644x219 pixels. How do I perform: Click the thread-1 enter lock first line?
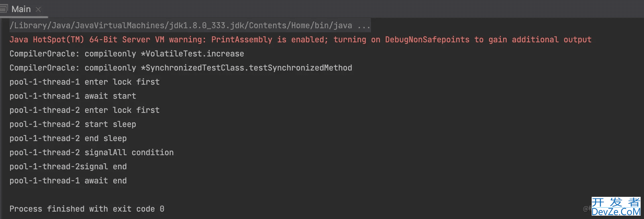pos(85,82)
